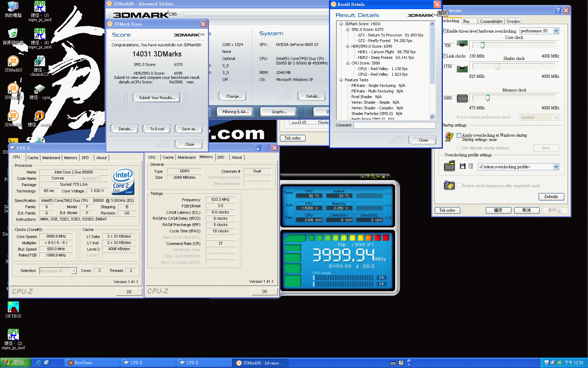Toggle Use alternate startup daemon checkbox
Image resolution: width=588 pixels, height=368 pixels.
point(459,148)
